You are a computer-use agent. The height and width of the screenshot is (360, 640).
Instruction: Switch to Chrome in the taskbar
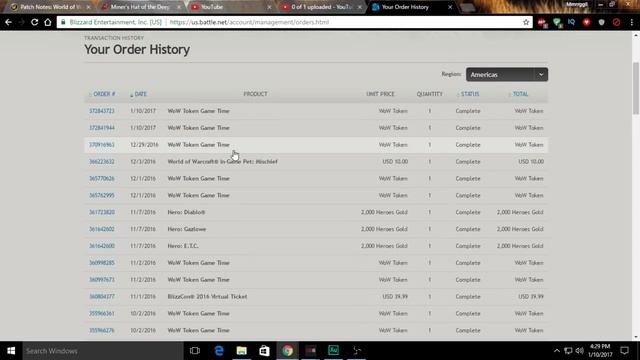pos(287,351)
